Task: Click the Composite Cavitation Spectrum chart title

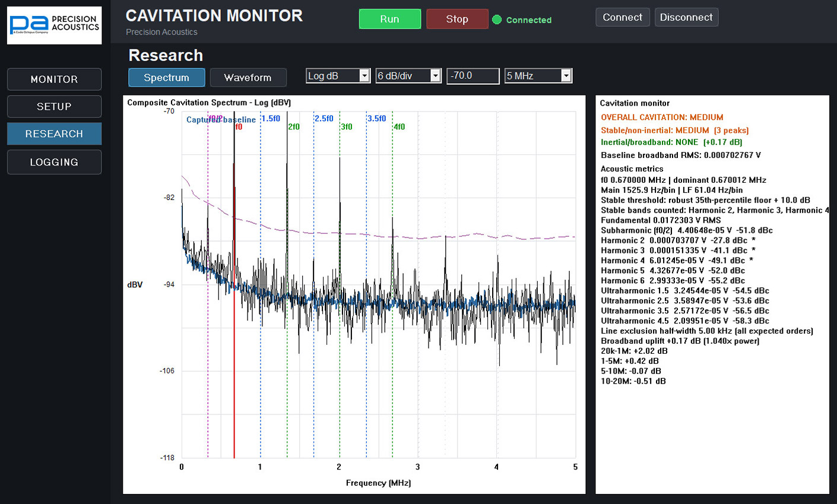Action: tap(209, 103)
